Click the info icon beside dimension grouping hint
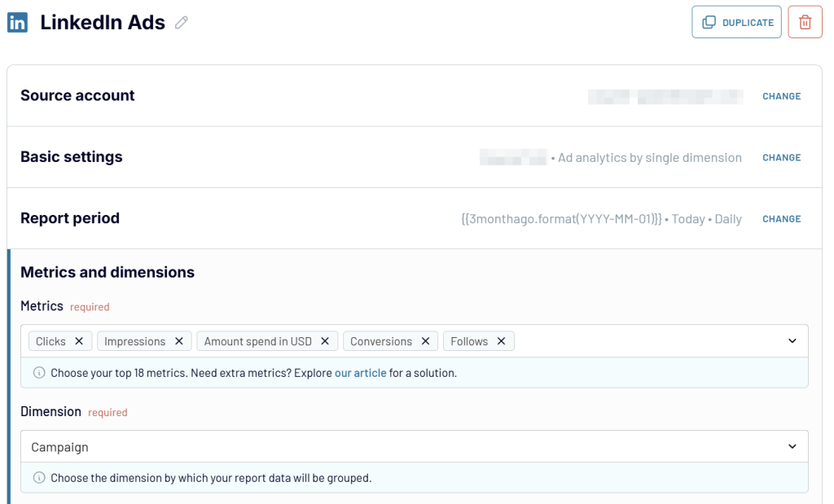Screen dimensions: 834x504 tap(39, 477)
